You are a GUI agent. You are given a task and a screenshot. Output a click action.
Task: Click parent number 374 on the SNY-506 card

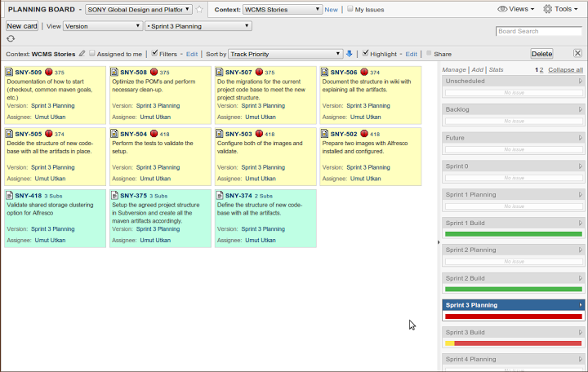pos(375,73)
